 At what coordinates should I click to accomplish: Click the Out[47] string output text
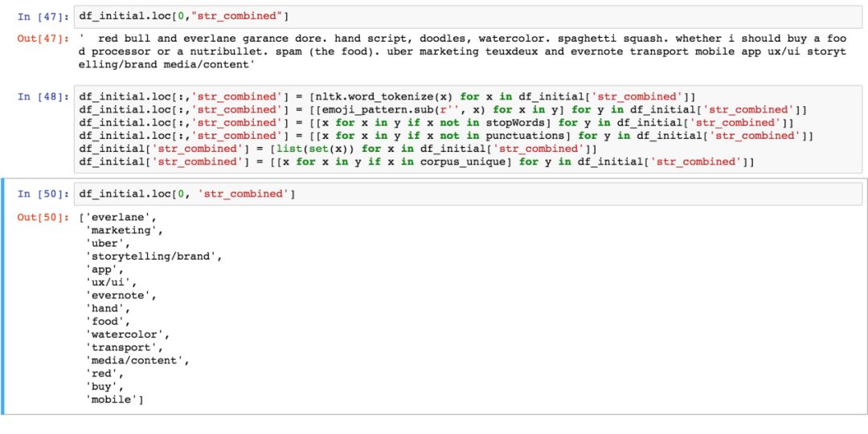(463, 51)
